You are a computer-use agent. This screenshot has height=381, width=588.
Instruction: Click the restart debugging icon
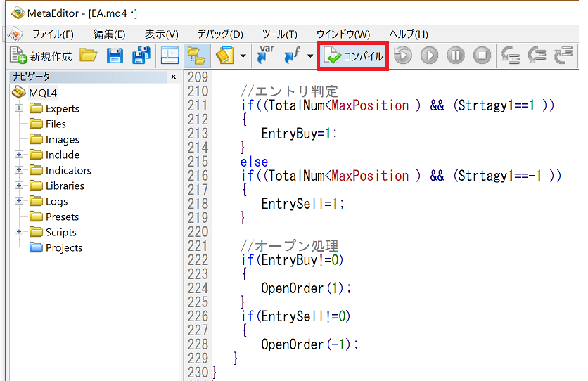[403, 56]
